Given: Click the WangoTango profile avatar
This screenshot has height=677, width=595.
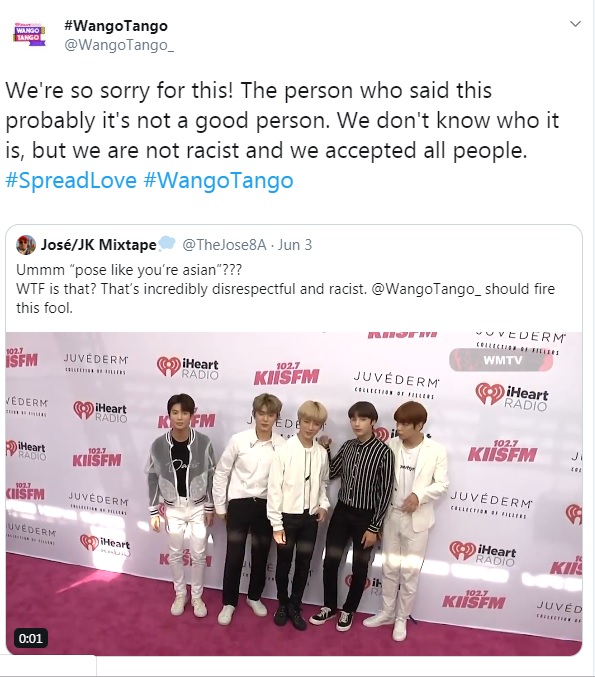Looking at the screenshot, I should tap(28, 34).
